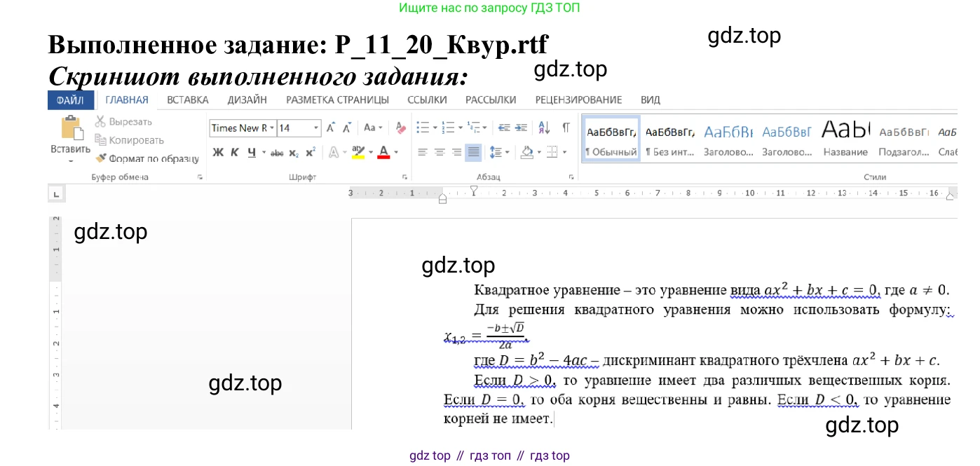Switch to the ВИД tab
Screen dimensions: 980x466
[x=651, y=100]
